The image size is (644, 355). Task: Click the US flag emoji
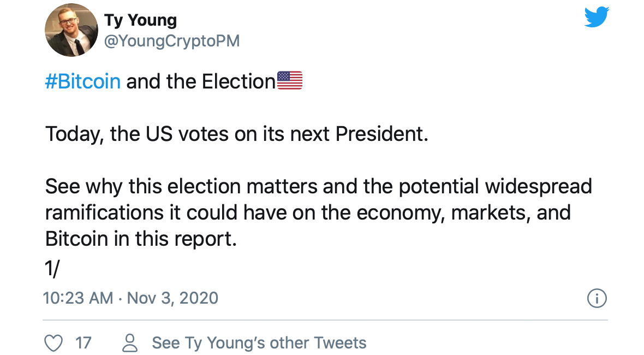coord(290,81)
